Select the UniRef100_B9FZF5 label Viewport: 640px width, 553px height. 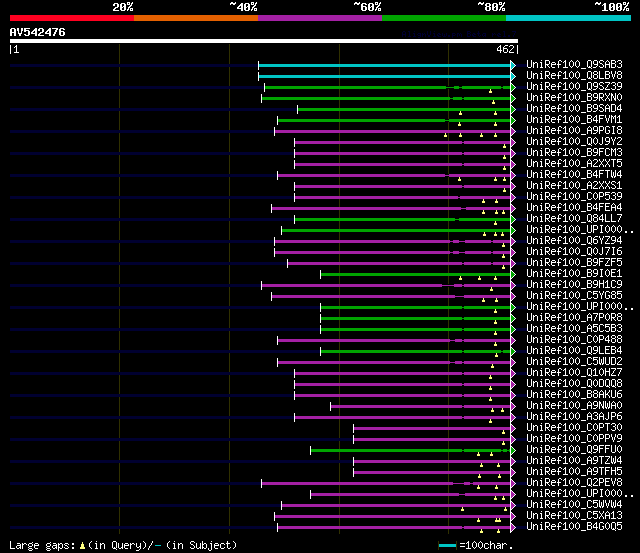[x=574, y=263]
